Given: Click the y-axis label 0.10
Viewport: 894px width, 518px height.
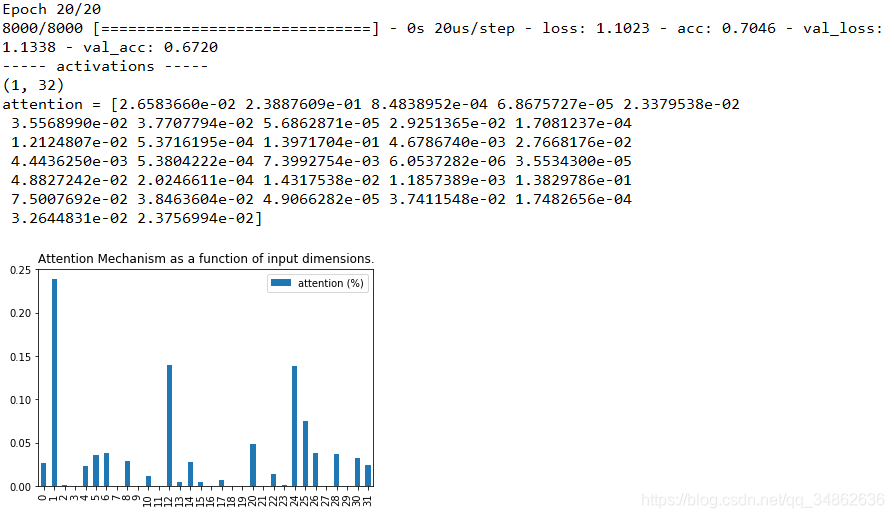Looking at the screenshot, I should [x=21, y=400].
